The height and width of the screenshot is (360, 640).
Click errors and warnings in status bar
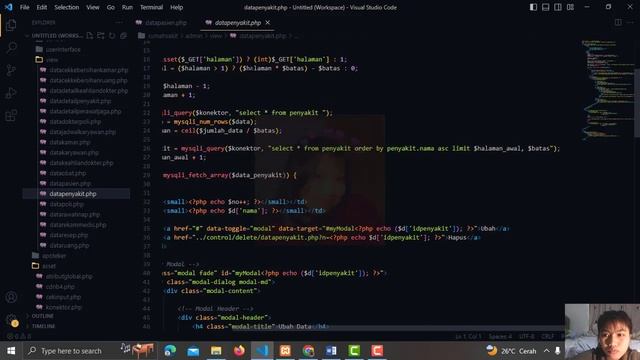point(19,337)
